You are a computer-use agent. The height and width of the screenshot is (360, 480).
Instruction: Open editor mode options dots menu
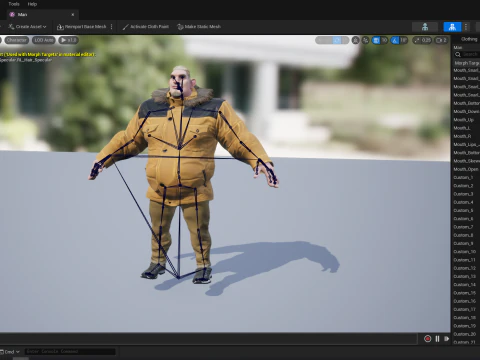pyautogui.click(x=466, y=27)
